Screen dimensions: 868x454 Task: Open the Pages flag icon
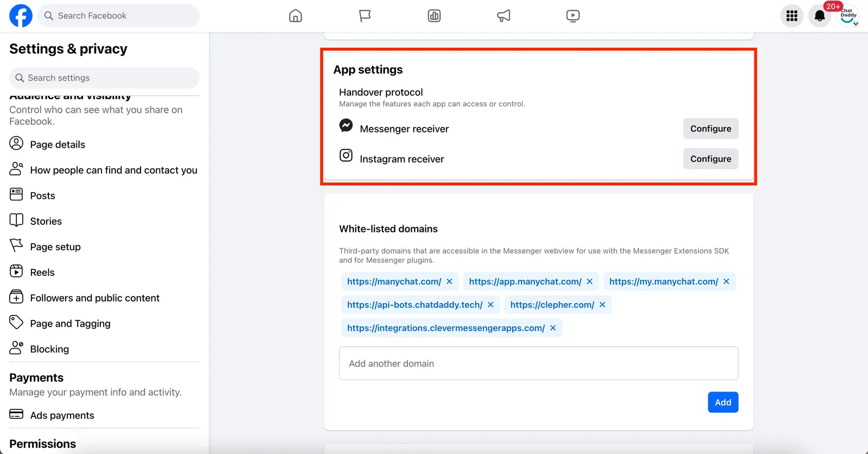coord(365,16)
